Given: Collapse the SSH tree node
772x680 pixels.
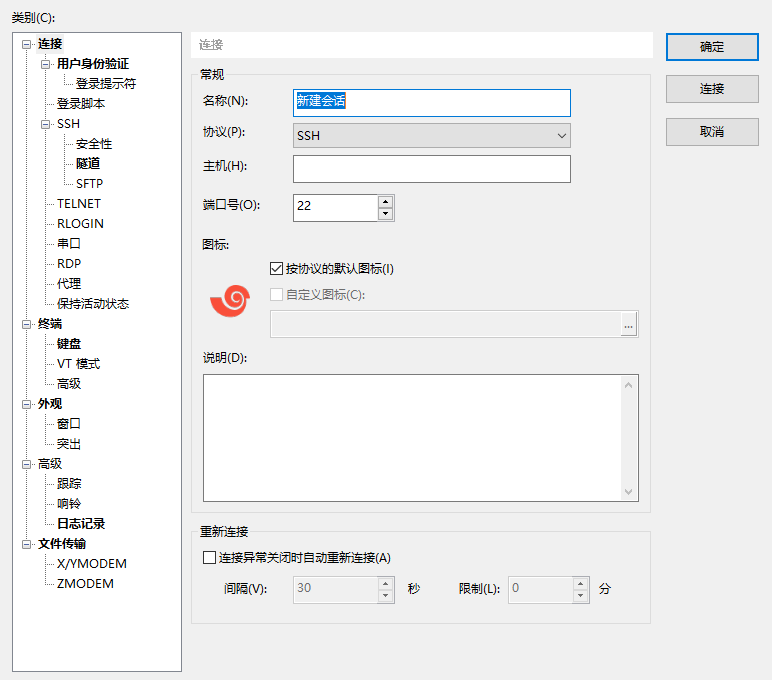Looking at the screenshot, I should [x=45, y=124].
